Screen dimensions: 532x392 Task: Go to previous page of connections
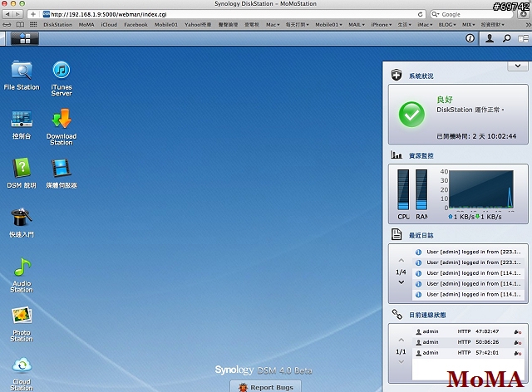401,340
